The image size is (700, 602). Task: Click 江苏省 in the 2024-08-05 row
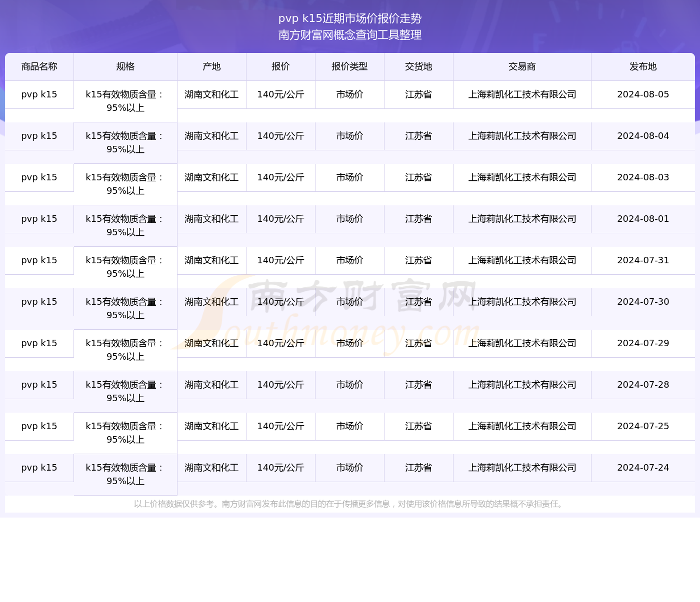[418, 94]
